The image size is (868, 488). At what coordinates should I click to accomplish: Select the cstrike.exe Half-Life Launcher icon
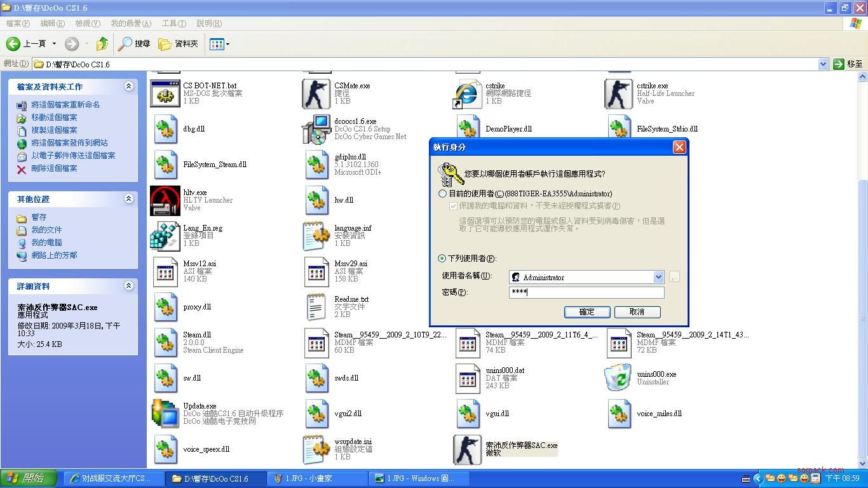(x=619, y=94)
